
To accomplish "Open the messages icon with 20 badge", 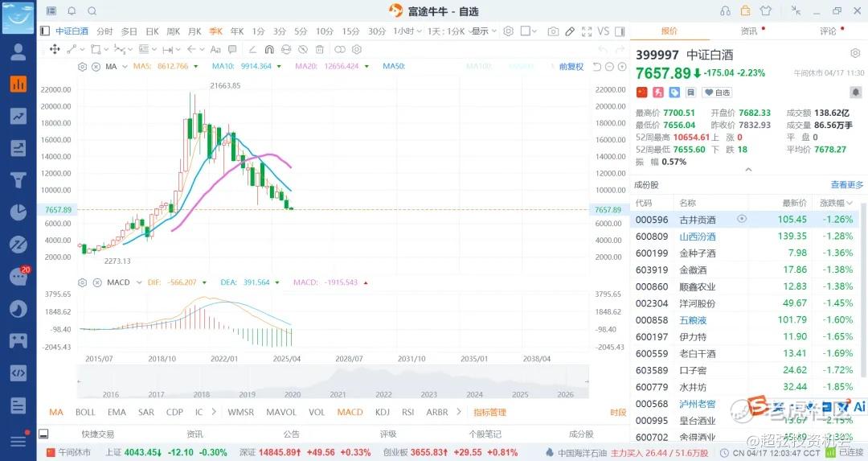I will [18, 276].
